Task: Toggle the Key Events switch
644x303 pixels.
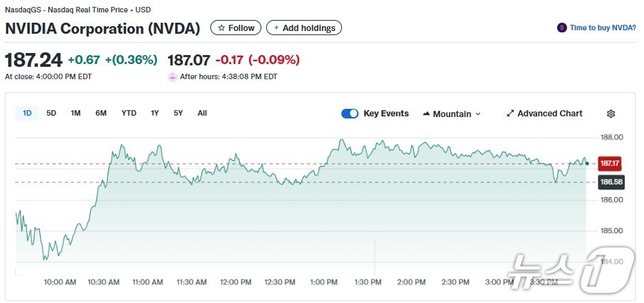Action: tap(350, 114)
